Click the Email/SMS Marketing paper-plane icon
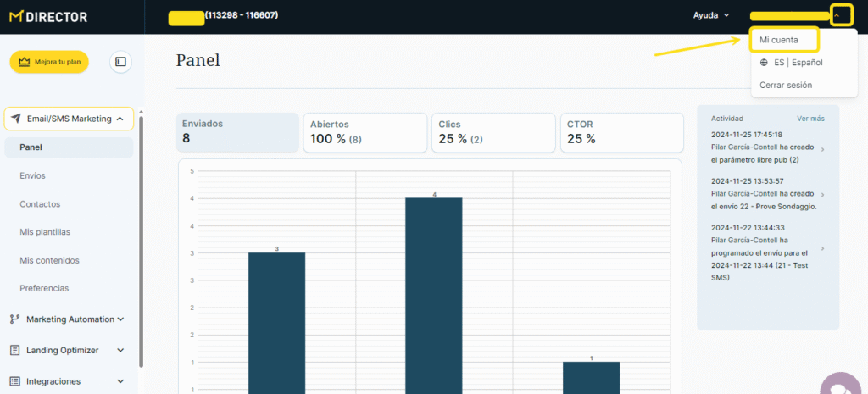868x394 pixels. 16,119
